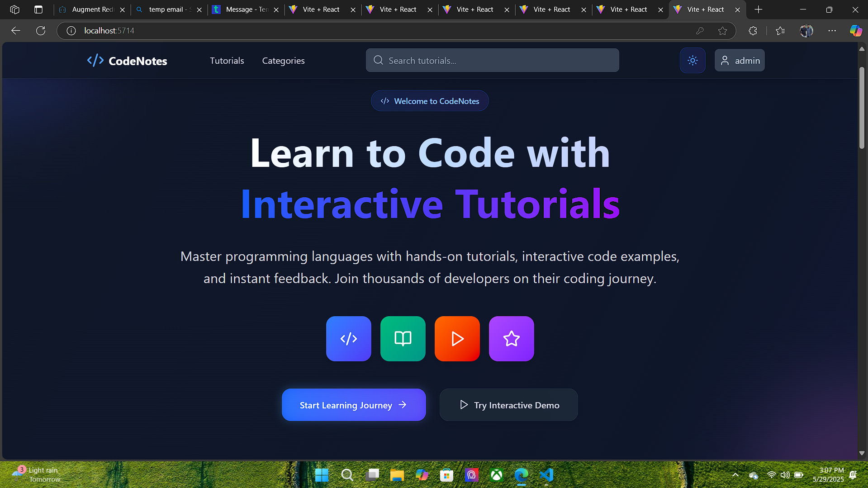Click the purple star icon tile
The height and width of the screenshot is (488, 868).
pyautogui.click(x=511, y=338)
